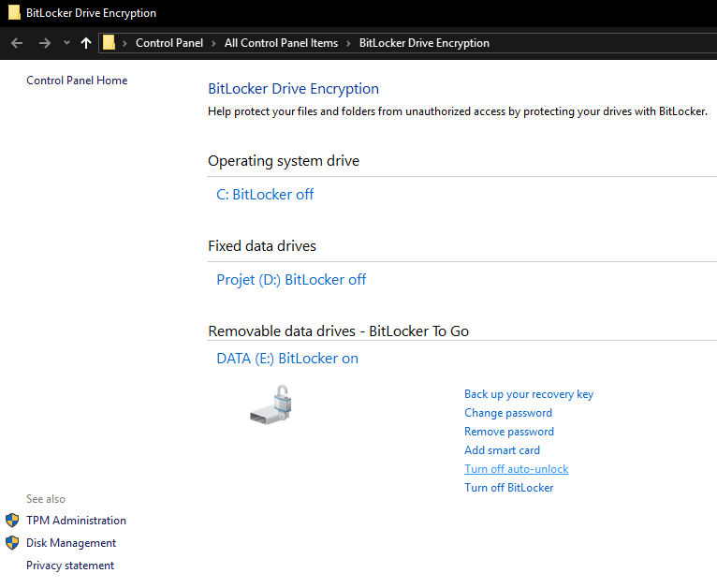The width and height of the screenshot is (717, 588).
Task: Back up your recovery key
Action: pyautogui.click(x=529, y=394)
